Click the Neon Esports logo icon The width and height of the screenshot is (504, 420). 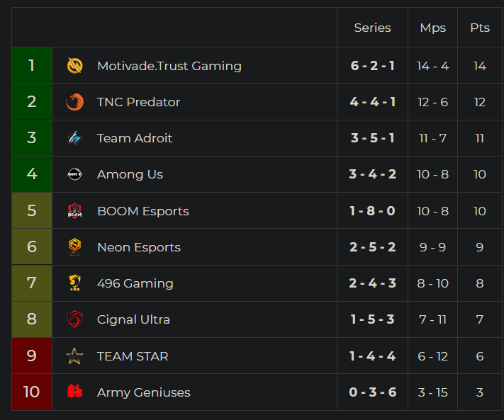point(74,247)
